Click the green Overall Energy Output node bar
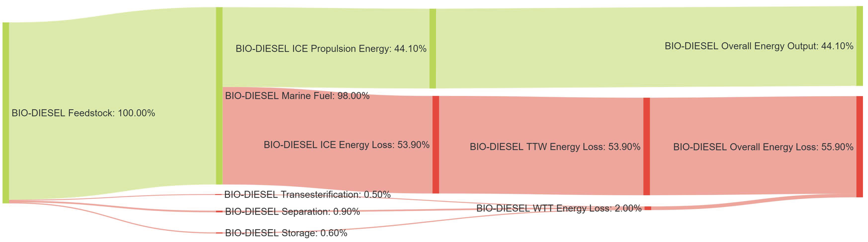 860,46
